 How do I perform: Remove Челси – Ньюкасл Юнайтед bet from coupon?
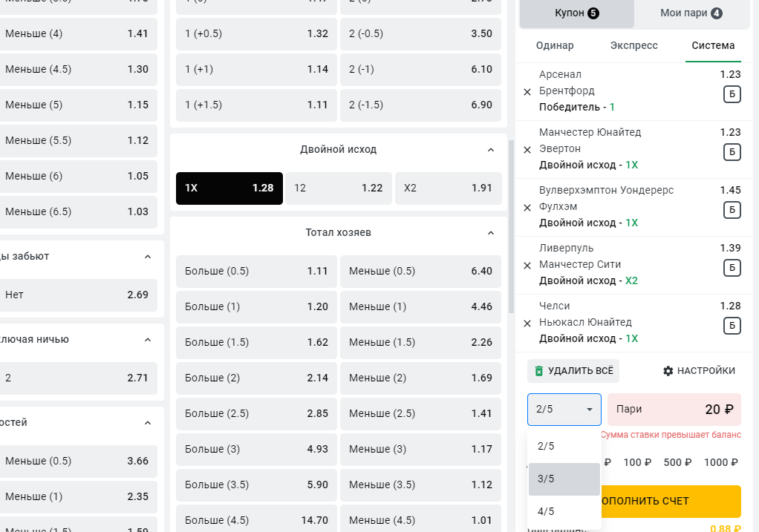point(527,324)
